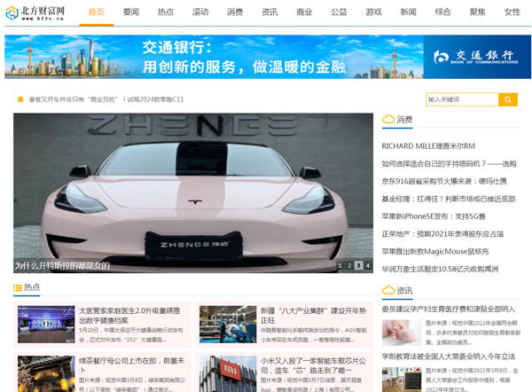Open 如何选择适合自己的手持喷码机 article
The width and height of the screenshot is (532, 392).
[x=449, y=163]
